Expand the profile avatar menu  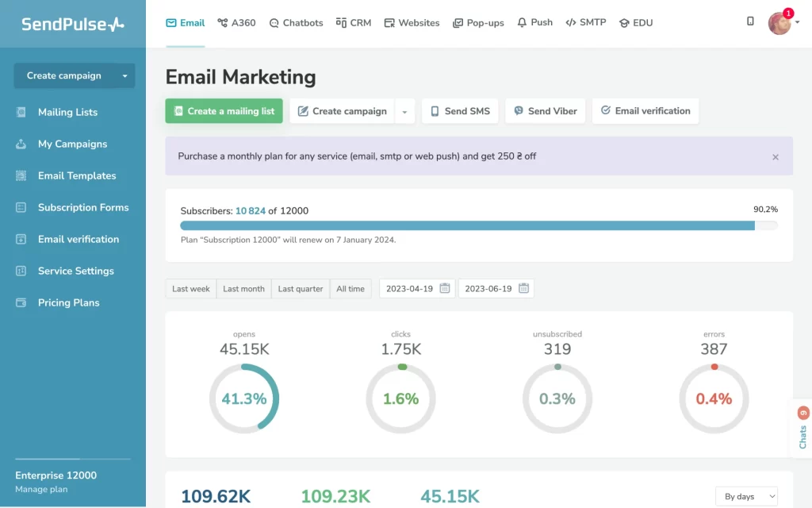coord(780,22)
